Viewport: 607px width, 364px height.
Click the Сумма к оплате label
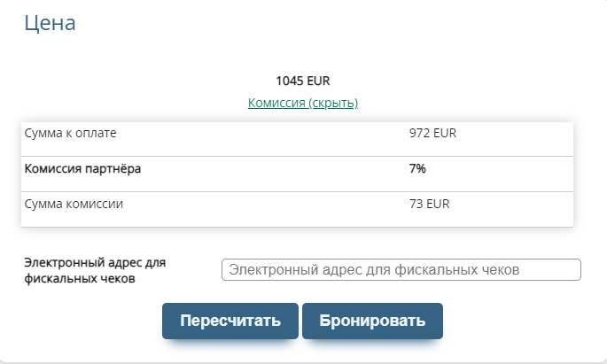coord(71,133)
